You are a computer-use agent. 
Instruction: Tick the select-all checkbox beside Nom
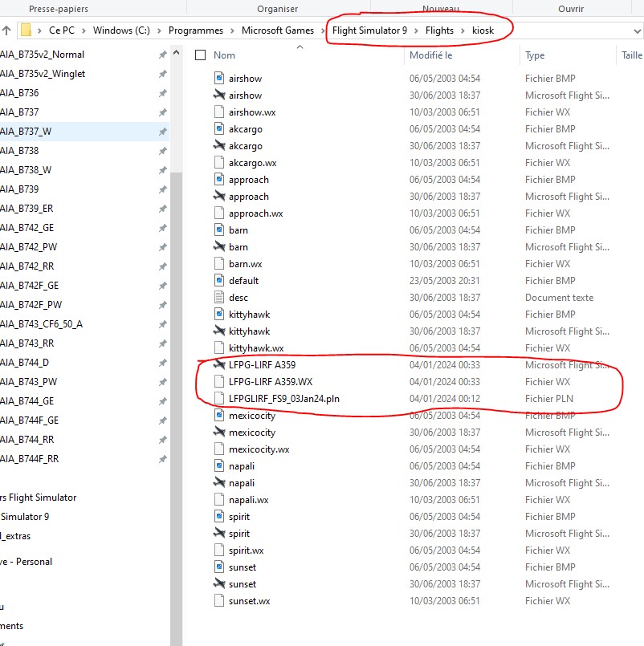(x=201, y=55)
